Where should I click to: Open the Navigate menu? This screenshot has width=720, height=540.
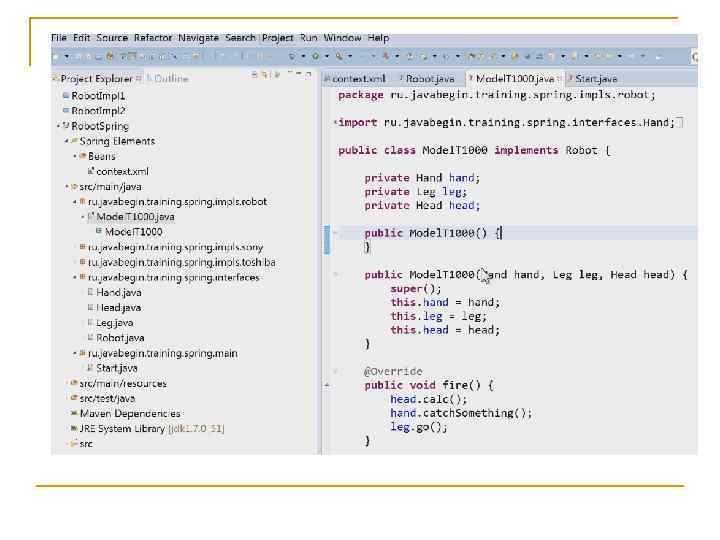click(198, 38)
